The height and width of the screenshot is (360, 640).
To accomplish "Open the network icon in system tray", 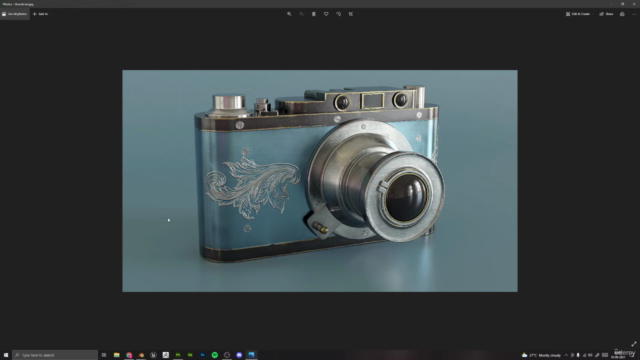I will tap(584, 355).
